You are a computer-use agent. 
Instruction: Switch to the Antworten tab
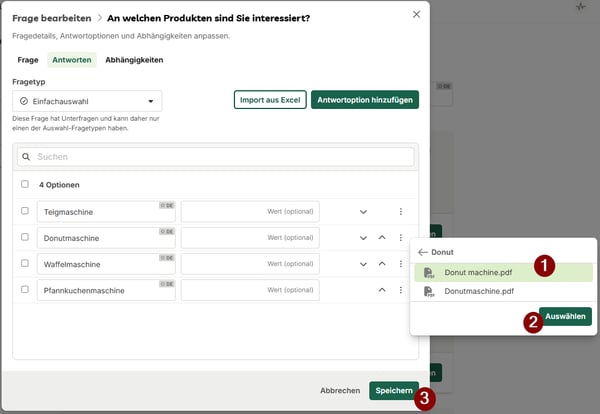[72, 60]
